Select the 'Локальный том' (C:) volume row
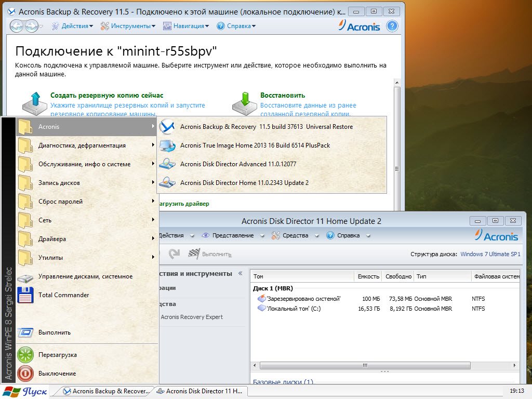The height and width of the screenshot is (399, 532). pos(385,309)
